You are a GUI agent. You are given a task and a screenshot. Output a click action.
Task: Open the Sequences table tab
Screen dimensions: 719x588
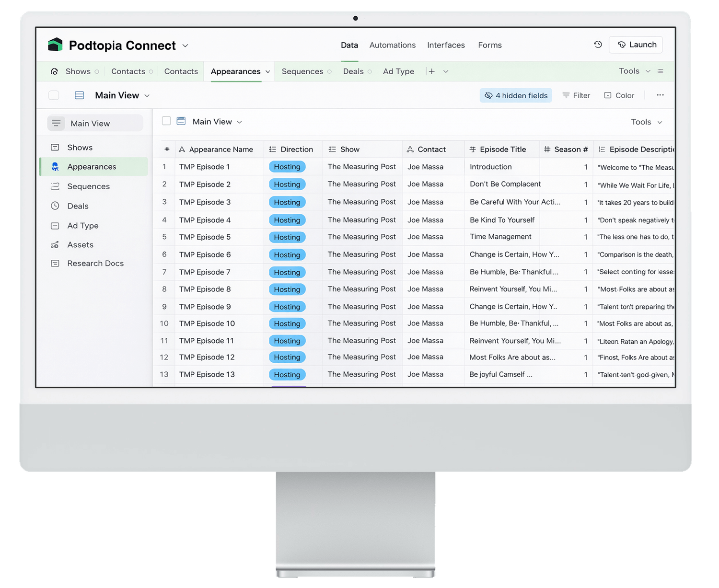(302, 71)
